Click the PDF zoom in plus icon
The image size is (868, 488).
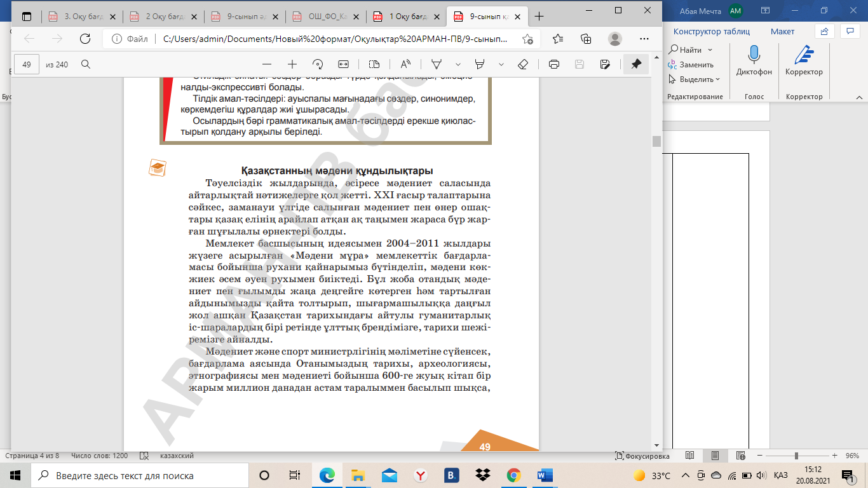(x=292, y=64)
